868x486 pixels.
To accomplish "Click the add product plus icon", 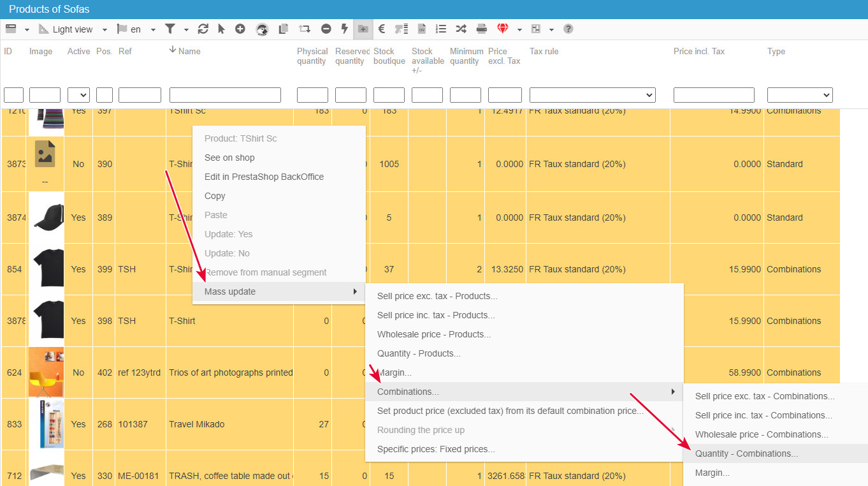I will [240, 29].
